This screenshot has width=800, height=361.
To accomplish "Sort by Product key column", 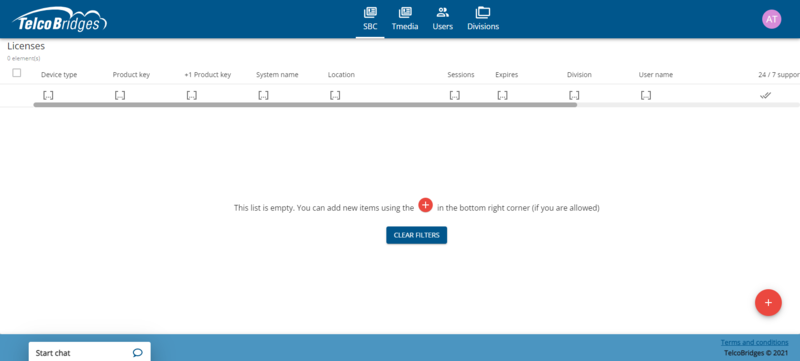I will 131,74.
